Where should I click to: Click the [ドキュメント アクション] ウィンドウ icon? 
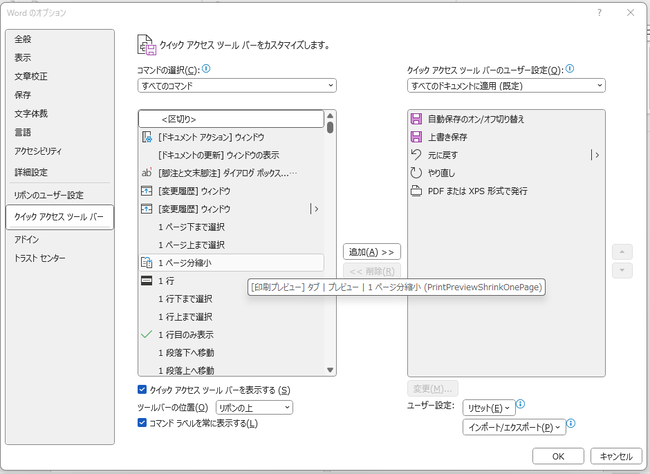(x=147, y=137)
